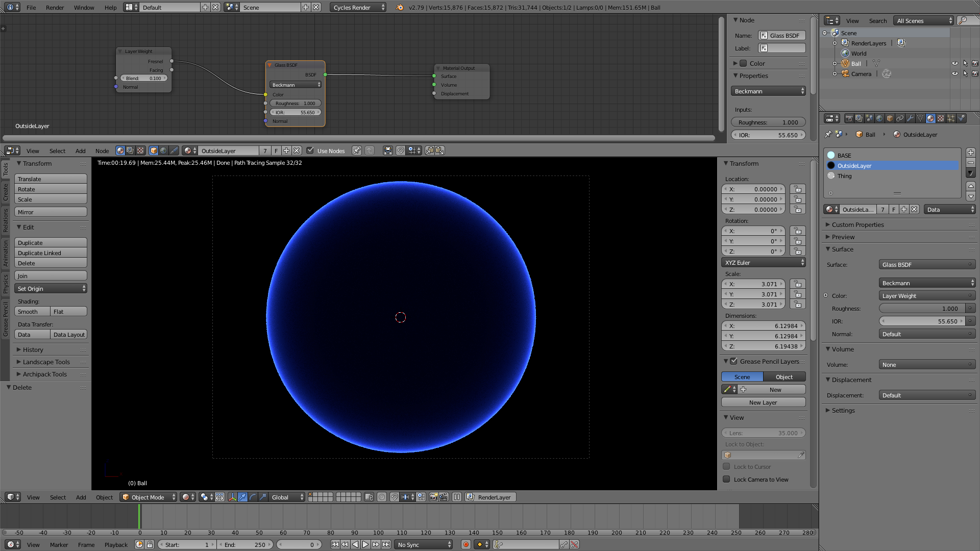Move material slot up arrow
This screenshot has height=551, width=980.
click(971, 186)
